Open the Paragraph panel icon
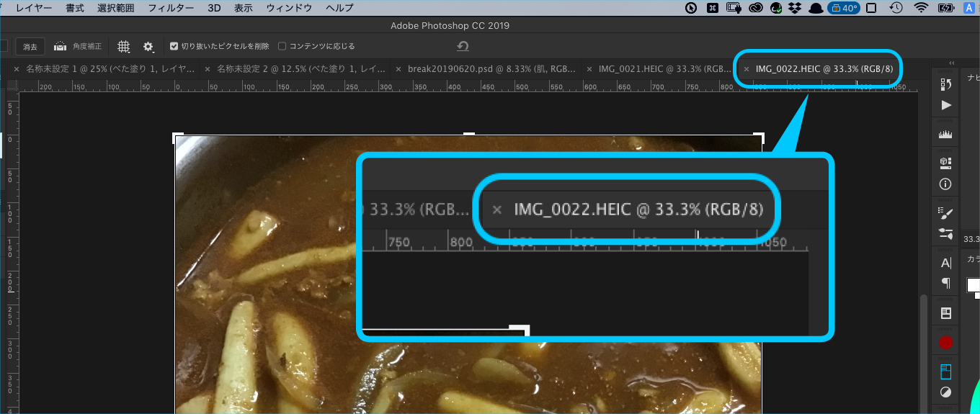The width and height of the screenshot is (980, 414). (946, 283)
